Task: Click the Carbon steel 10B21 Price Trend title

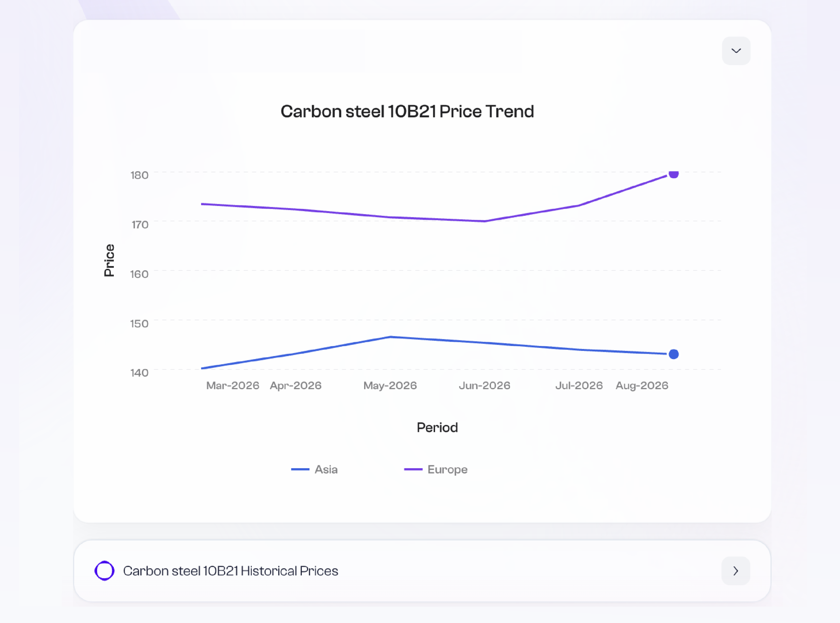Action: [407, 111]
